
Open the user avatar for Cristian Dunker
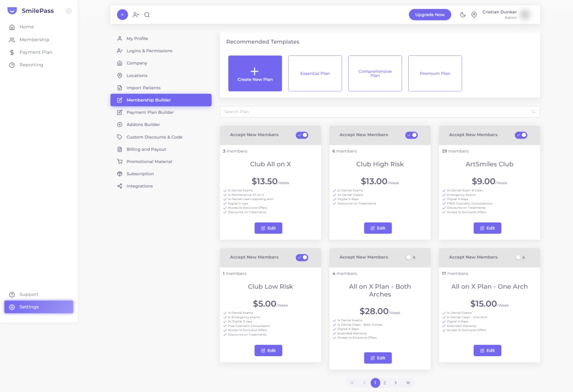click(526, 15)
